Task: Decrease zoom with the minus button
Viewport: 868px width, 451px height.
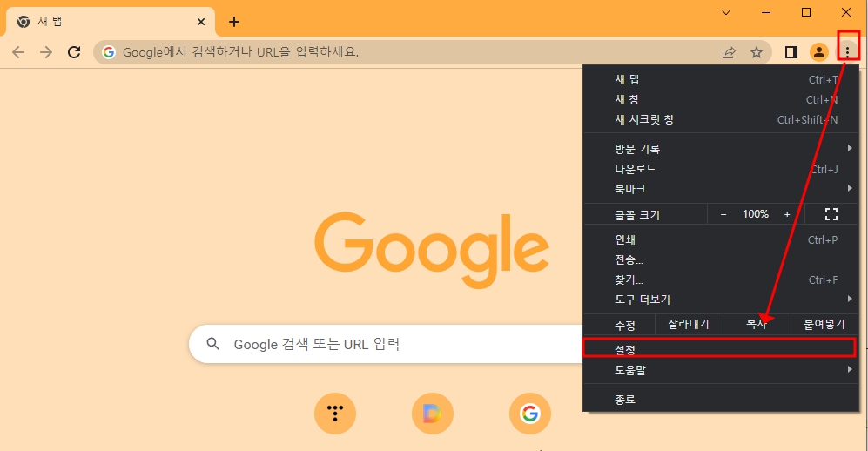Action: [x=723, y=214]
